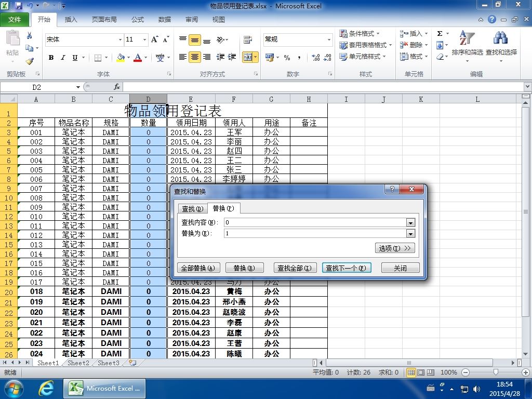
Task: Click Find All (查找全部) button
Action: 295,268
